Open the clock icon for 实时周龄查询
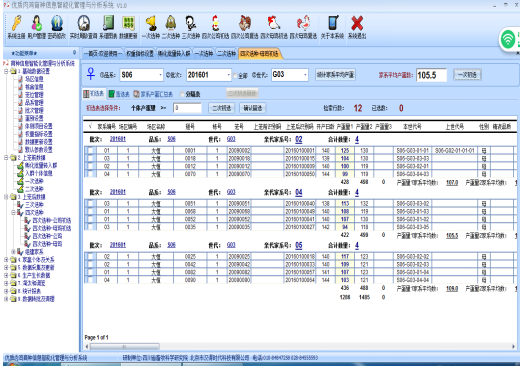The image size is (520, 369). [x=84, y=24]
